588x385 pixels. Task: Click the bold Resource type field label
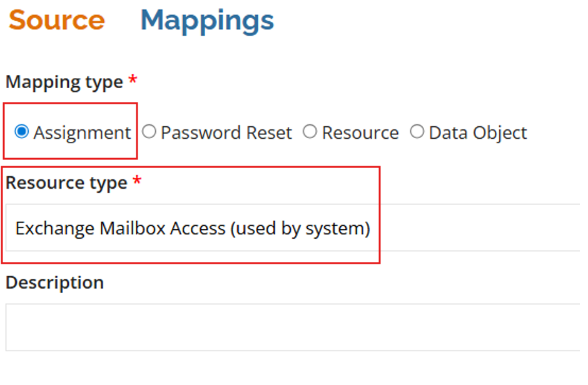point(66,183)
